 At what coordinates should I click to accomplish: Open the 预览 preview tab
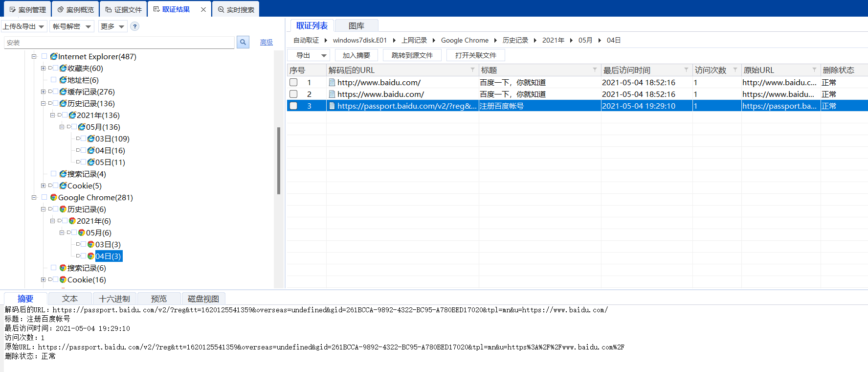pyautogui.click(x=159, y=299)
